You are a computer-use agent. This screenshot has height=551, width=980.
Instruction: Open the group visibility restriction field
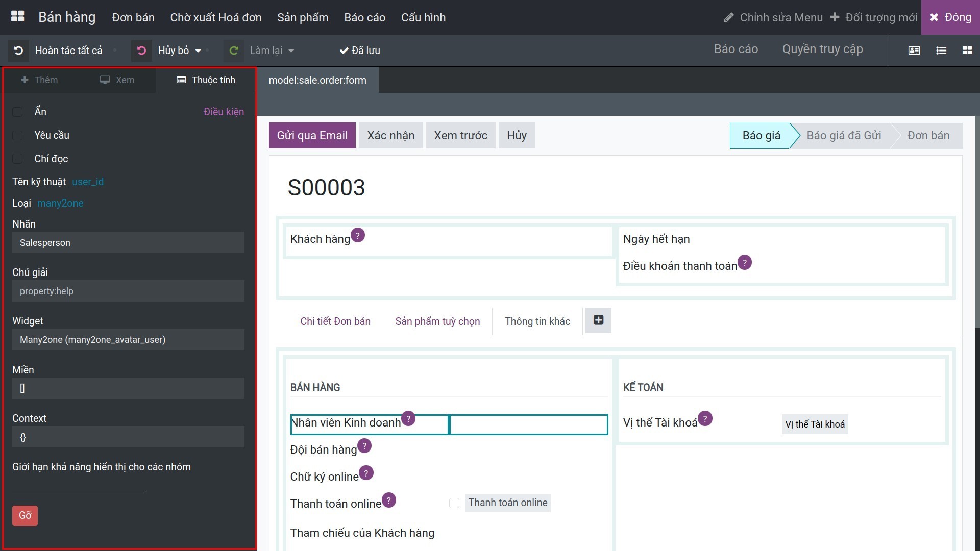coord(78,485)
